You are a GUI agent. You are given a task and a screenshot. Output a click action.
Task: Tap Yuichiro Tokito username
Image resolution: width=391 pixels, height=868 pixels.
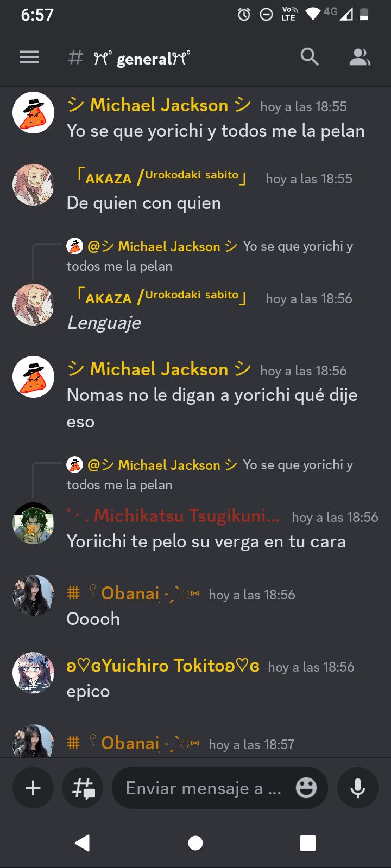pos(163,666)
